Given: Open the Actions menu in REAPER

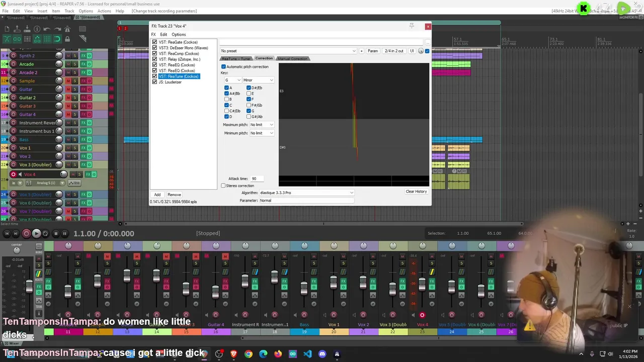Looking at the screenshot, I should pyautogui.click(x=104, y=11).
